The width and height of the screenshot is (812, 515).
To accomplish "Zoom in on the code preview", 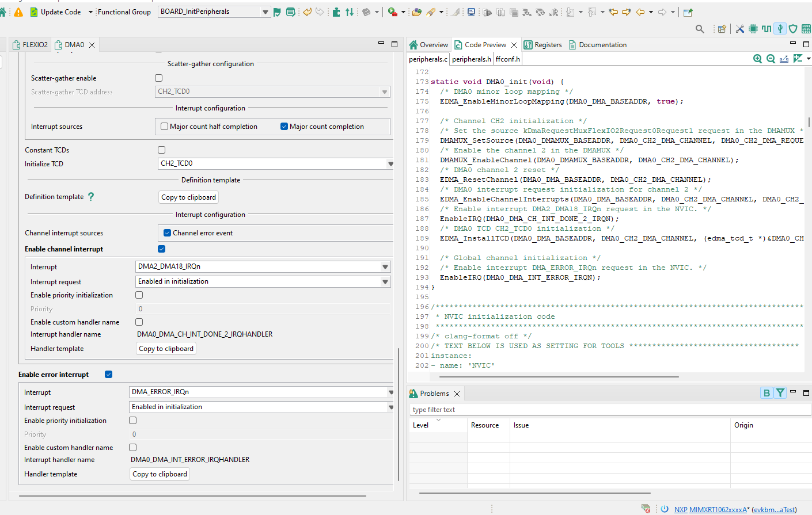I will coord(757,59).
